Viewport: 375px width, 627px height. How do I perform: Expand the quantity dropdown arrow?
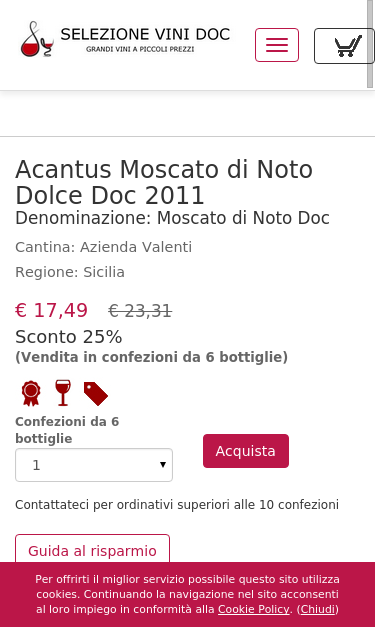tap(163, 465)
